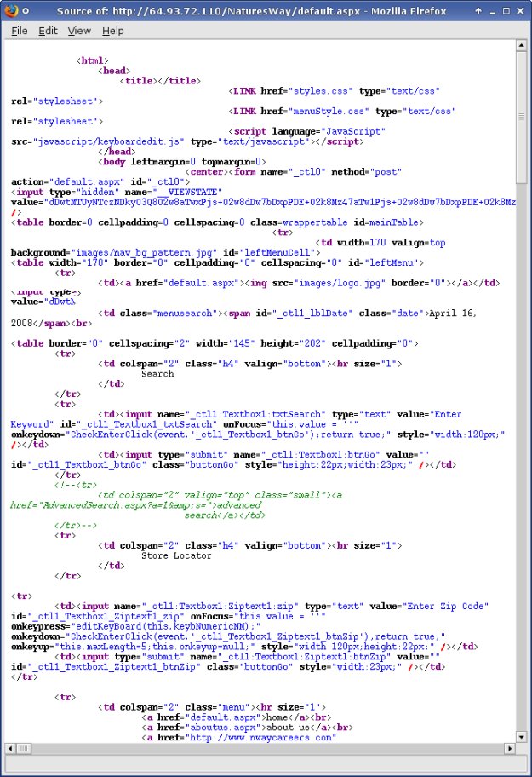Viewport: 532px width, 777px height.
Task: Click the vertical scrollbar thumb
Action: (521, 117)
